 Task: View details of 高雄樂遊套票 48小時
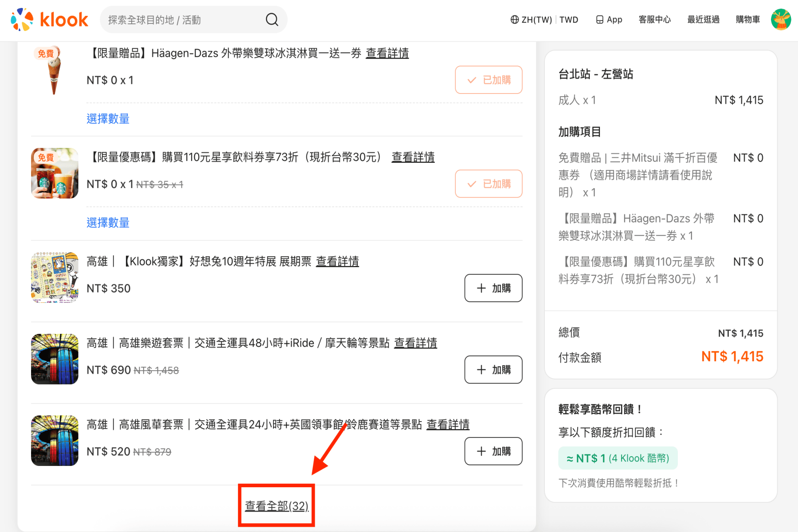tap(415, 343)
